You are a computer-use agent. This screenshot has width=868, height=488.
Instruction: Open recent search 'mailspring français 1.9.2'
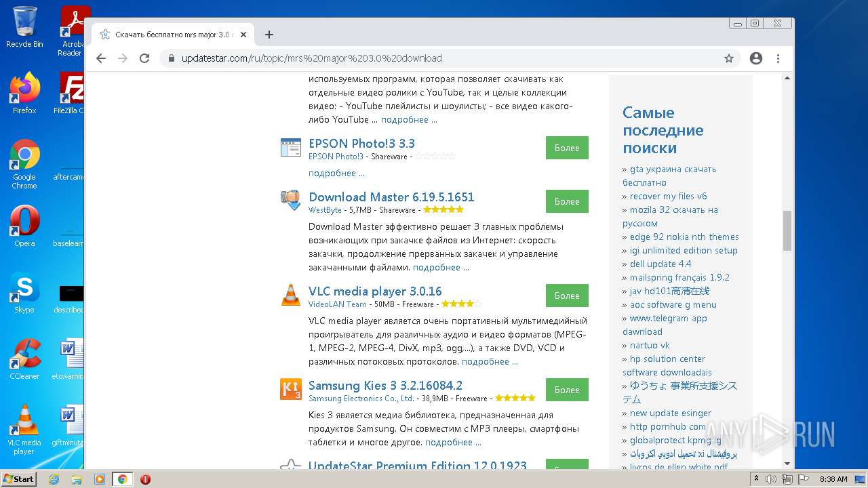(x=679, y=277)
